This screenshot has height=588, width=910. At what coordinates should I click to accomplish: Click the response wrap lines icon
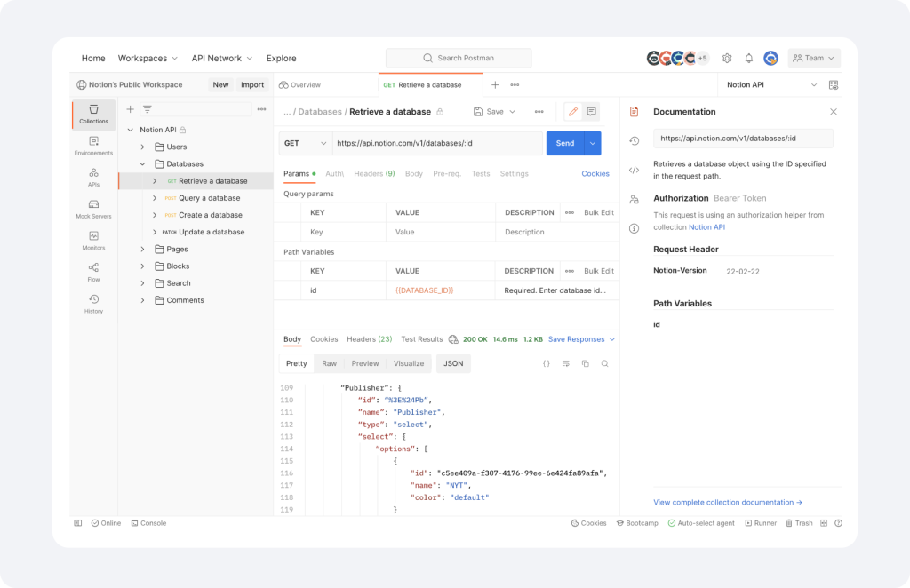pyautogui.click(x=566, y=363)
